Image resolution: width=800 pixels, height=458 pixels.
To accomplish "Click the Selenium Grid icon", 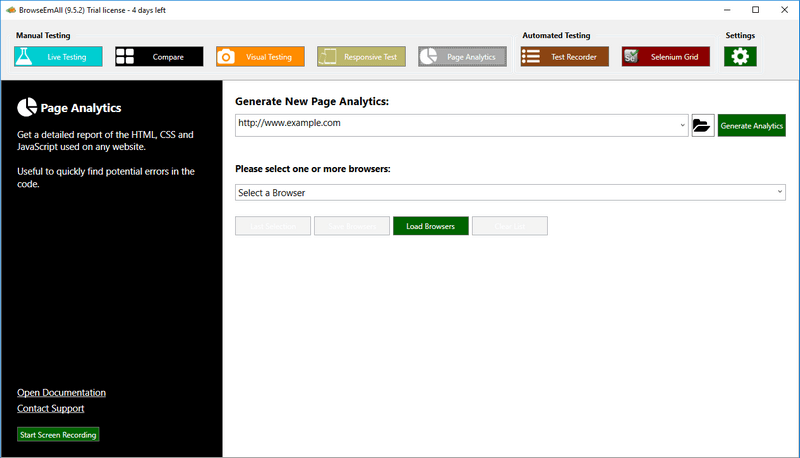I will 632,57.
